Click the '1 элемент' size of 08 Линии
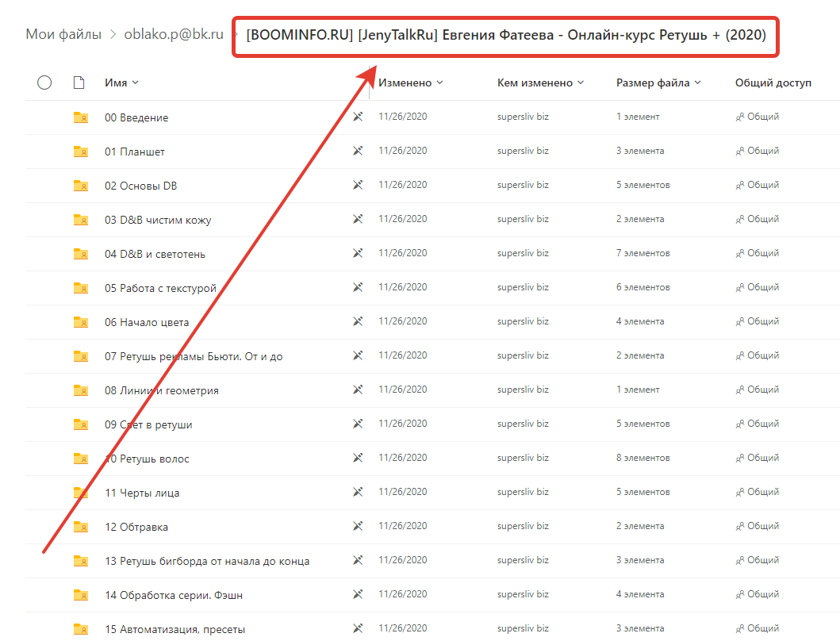 click(638, 390)
